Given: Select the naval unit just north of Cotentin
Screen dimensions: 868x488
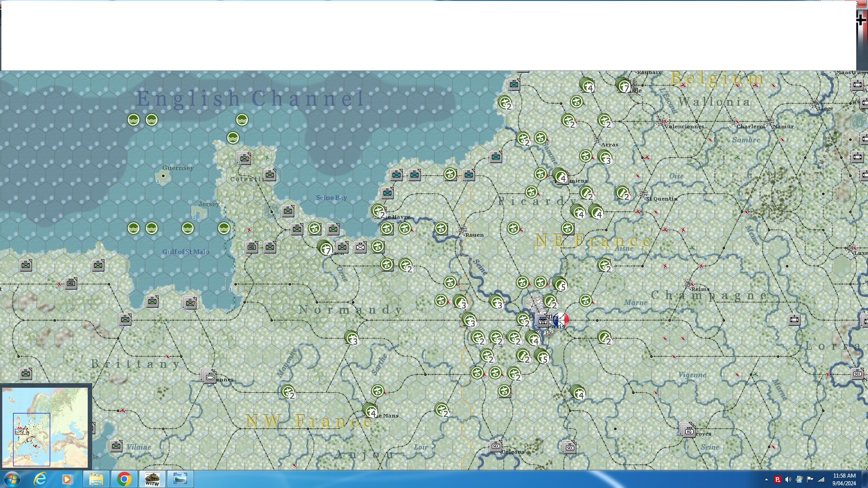Looking at the screenshot, I should click(x=233, y=138).
